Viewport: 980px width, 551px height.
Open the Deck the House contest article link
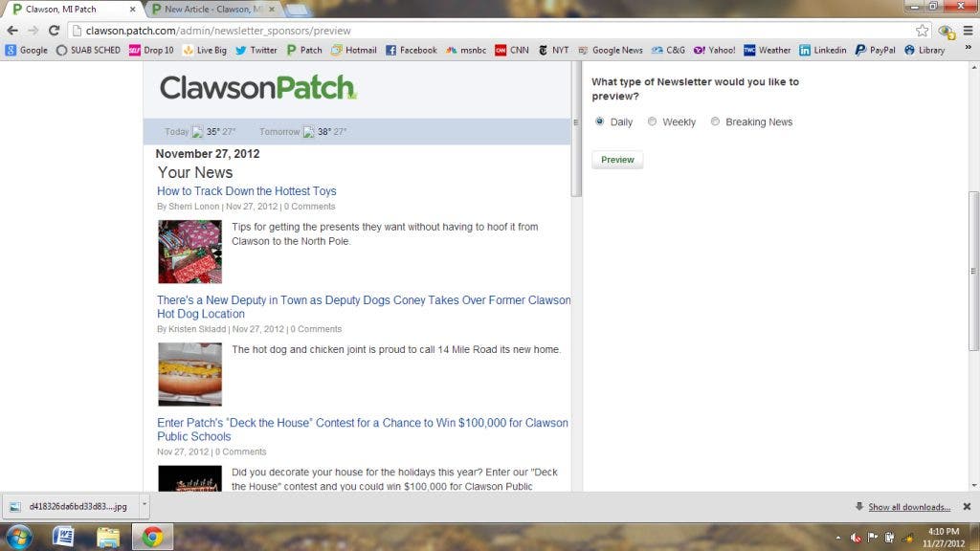pos(363,430)
